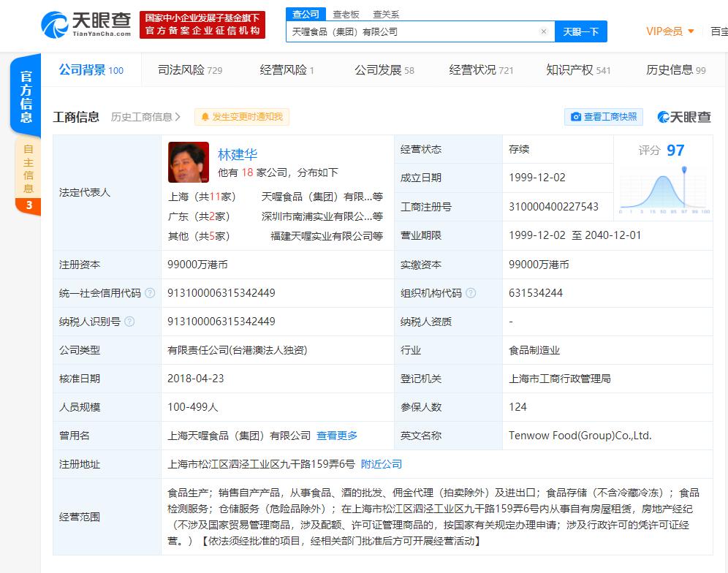Click the 100-499人 staff size value
Viewport: 728px width, 573px height.
coord(193,407)
